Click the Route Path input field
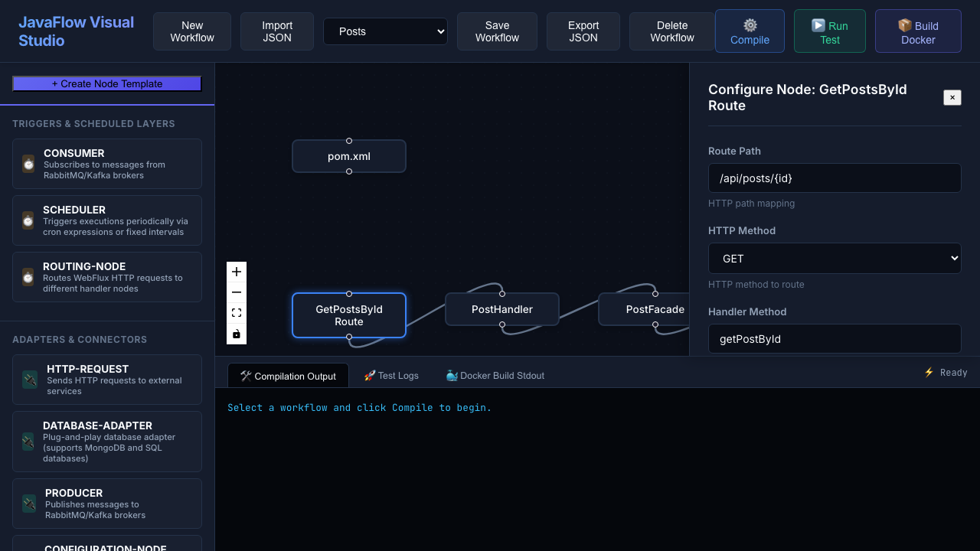The height and width of the screenshot is (551, 980). point(835,178)
